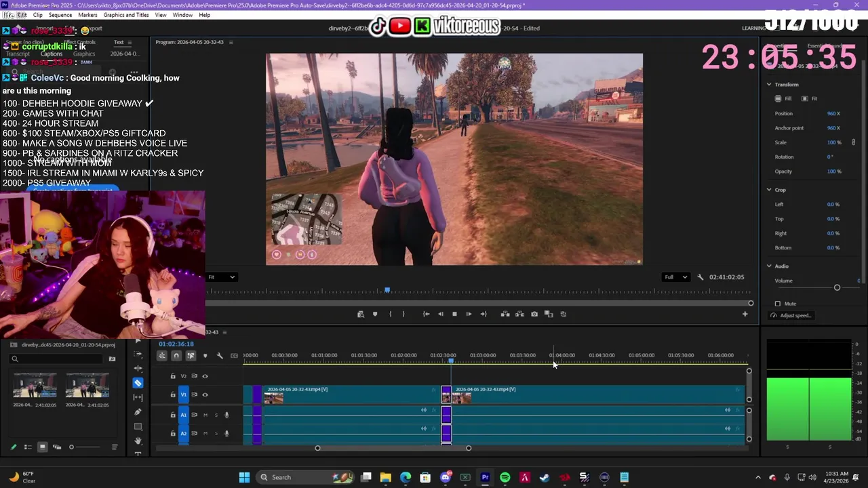This screenshot has width=868, height=488.
Task: Step back one frame in Program monitor
Action: point(441,314)
